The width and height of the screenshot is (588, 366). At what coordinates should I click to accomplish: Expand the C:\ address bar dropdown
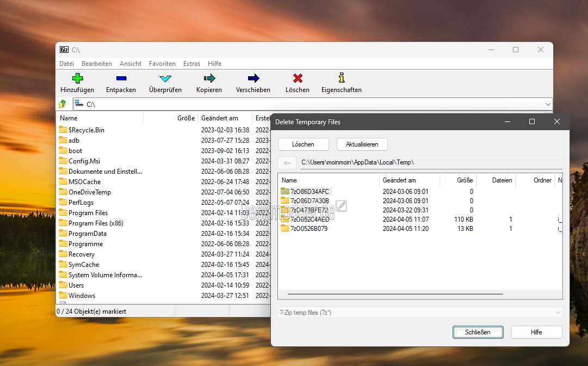click(548, 105)
